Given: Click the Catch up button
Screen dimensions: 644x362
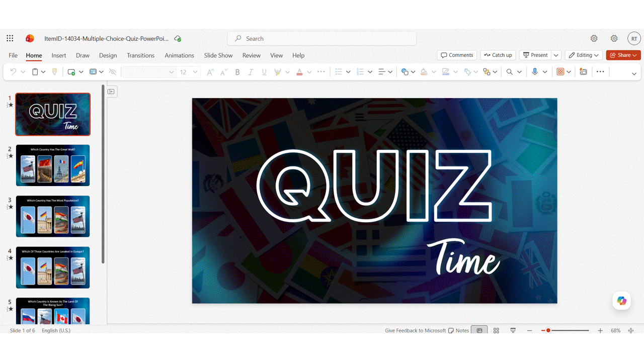Looking at the screenshot, I should click(x=498, y=55).
